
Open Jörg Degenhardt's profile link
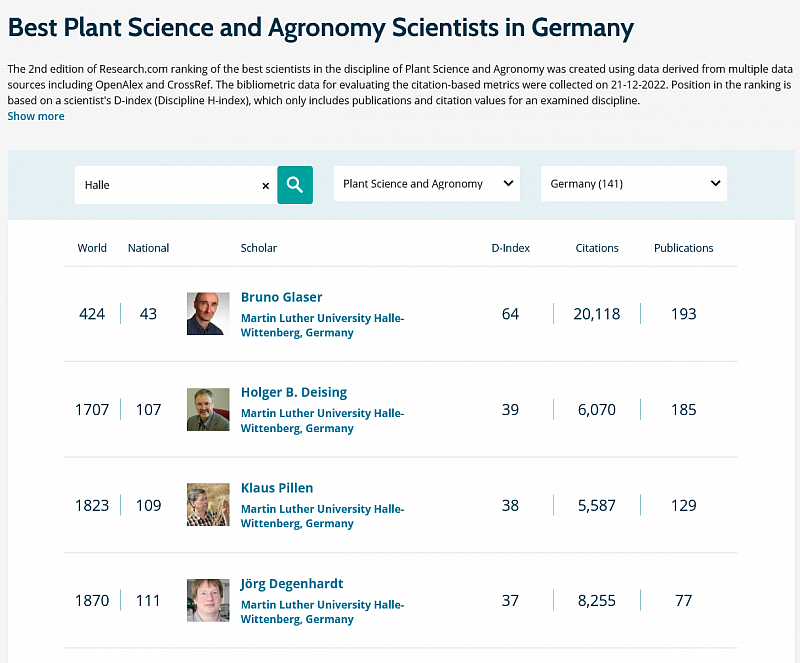[x=292, y=583]
